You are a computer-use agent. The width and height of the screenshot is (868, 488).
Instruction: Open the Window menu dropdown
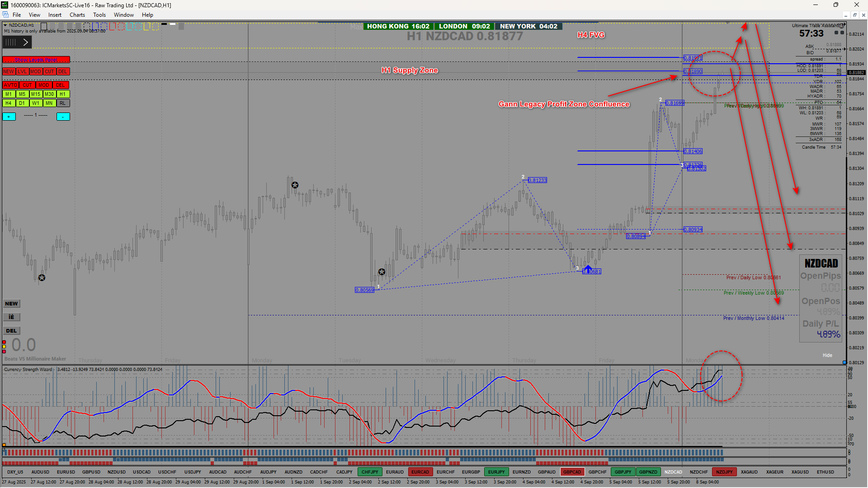(123, 15)
